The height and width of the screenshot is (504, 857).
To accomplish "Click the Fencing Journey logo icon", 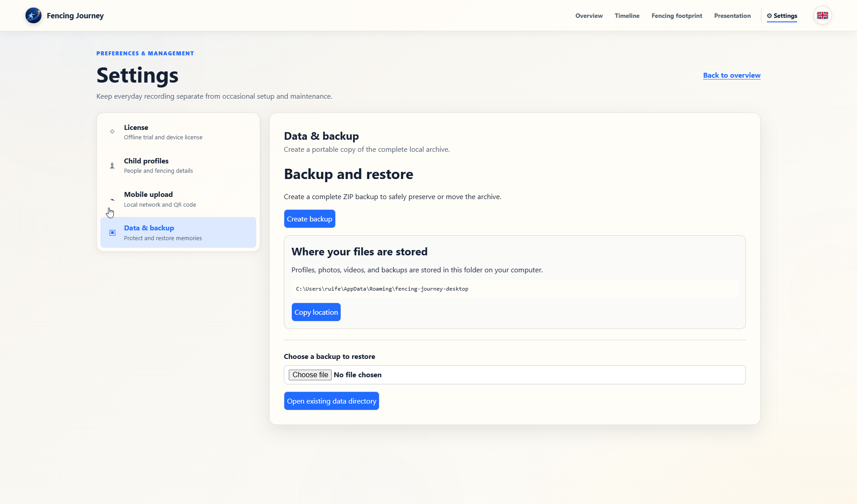I will coord(33,16).
